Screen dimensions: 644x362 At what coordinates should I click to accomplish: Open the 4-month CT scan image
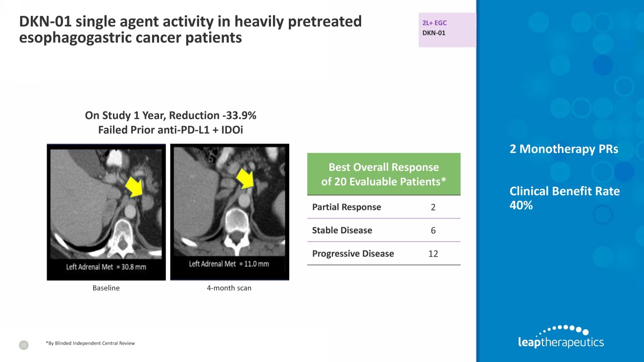(229, 212)
